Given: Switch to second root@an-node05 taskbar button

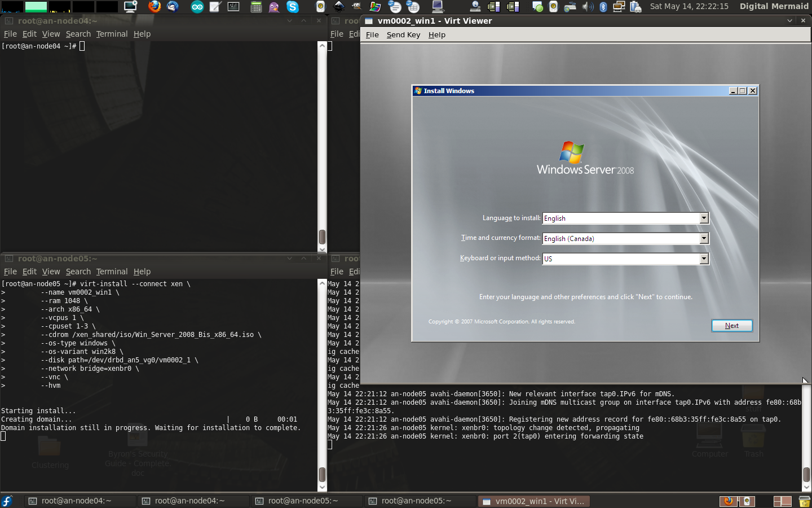Looking at the screenshot, I should pos(421,501).
